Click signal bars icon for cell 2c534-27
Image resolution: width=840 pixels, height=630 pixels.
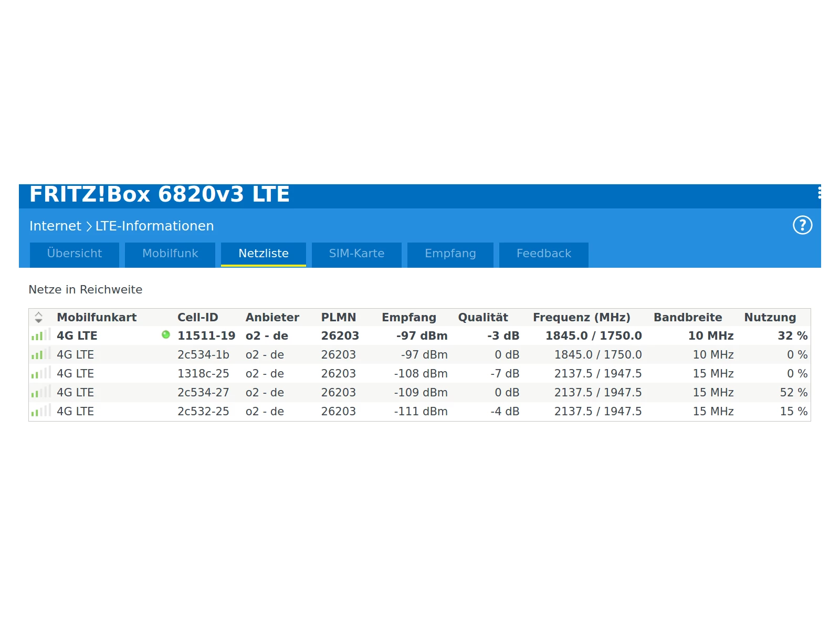pyautogui.click(x=40, y=392)
